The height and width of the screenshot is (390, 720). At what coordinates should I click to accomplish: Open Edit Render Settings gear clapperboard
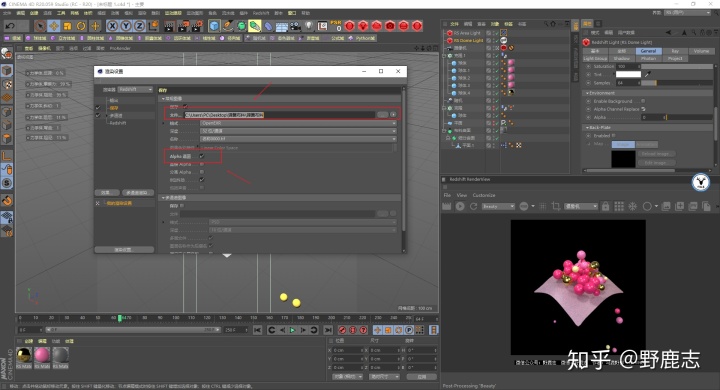[197, 26]
